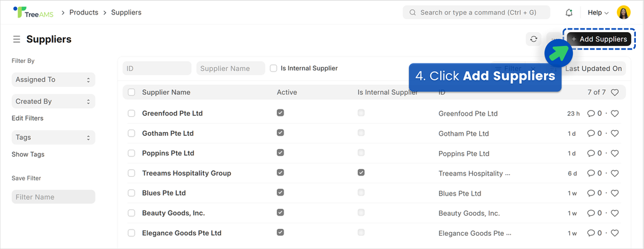Focus the search or command bar
The width and height of the screenshot is (644, 249).
click(477, 13)
